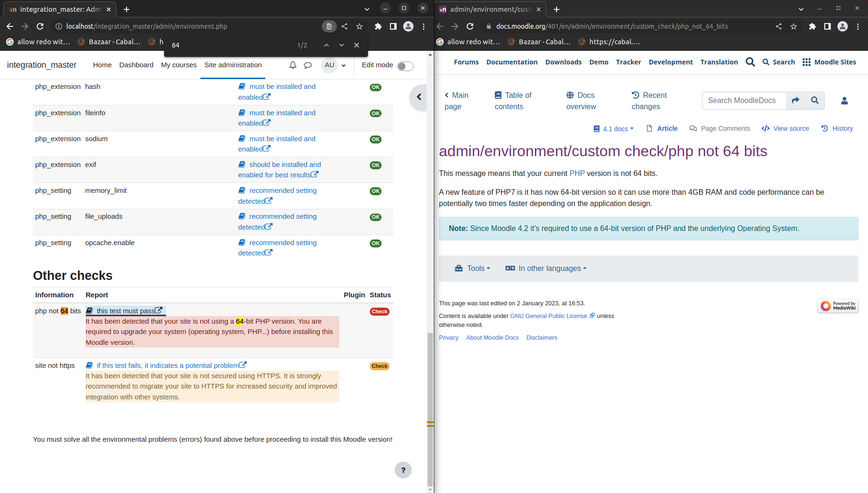Viewport: 868px width, 493px height.
Task: Click the MoodleDocs search magnifier button
Action: click(815, 101)
